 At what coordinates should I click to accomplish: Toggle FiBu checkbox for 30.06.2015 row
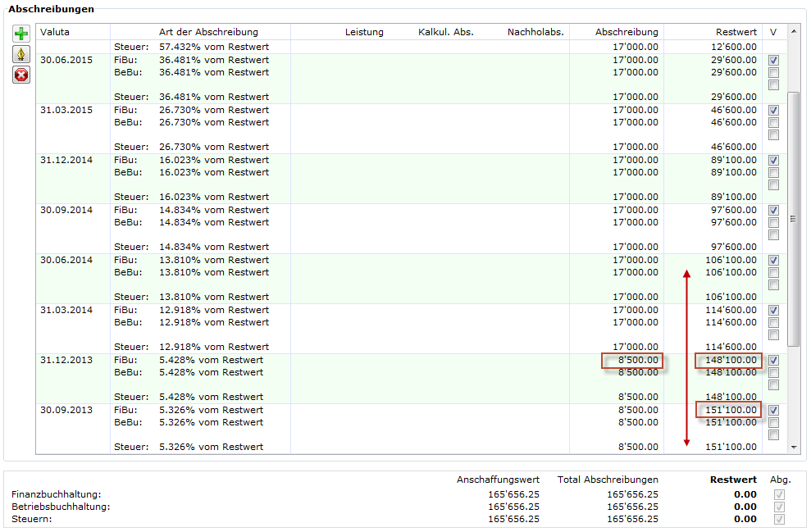click(773, 61)
